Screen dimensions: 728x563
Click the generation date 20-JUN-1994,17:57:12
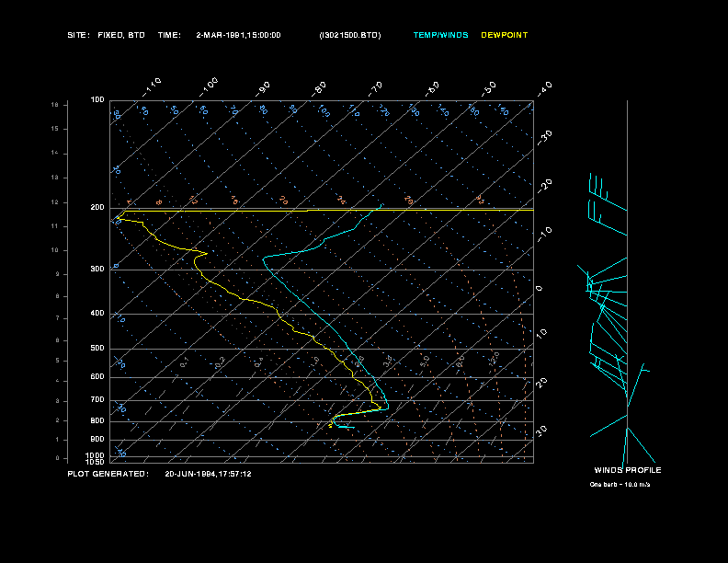208,474
